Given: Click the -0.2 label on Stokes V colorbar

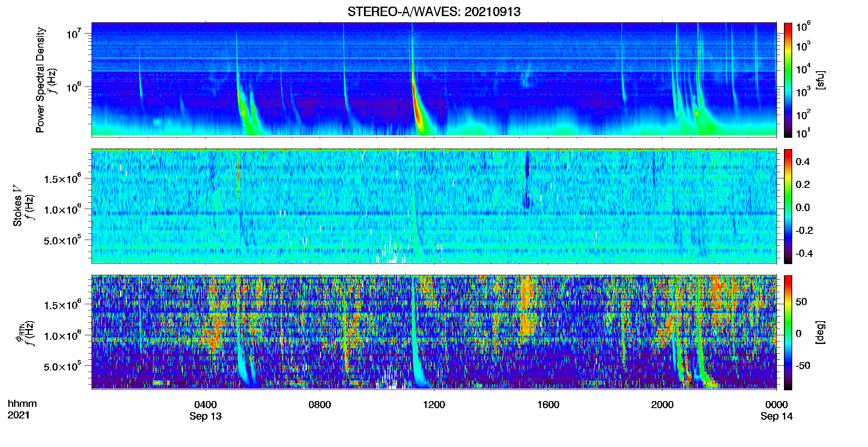Looking at the screenshot, I should 804,230.
